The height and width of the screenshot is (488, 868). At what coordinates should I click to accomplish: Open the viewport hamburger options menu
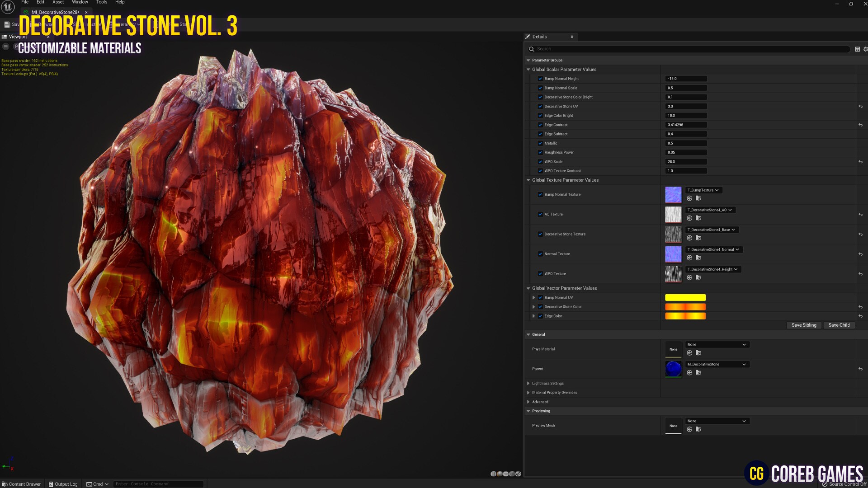[5, 47]
